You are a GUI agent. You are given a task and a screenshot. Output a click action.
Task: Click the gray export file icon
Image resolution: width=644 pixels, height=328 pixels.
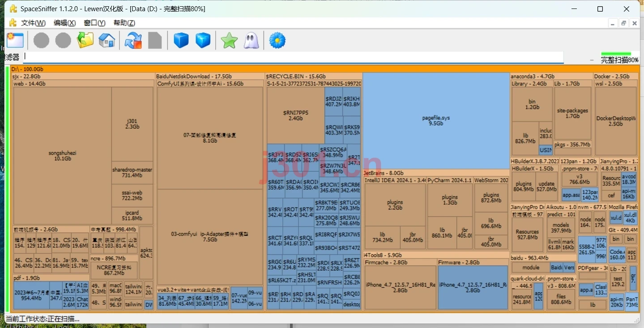point(155,41)
